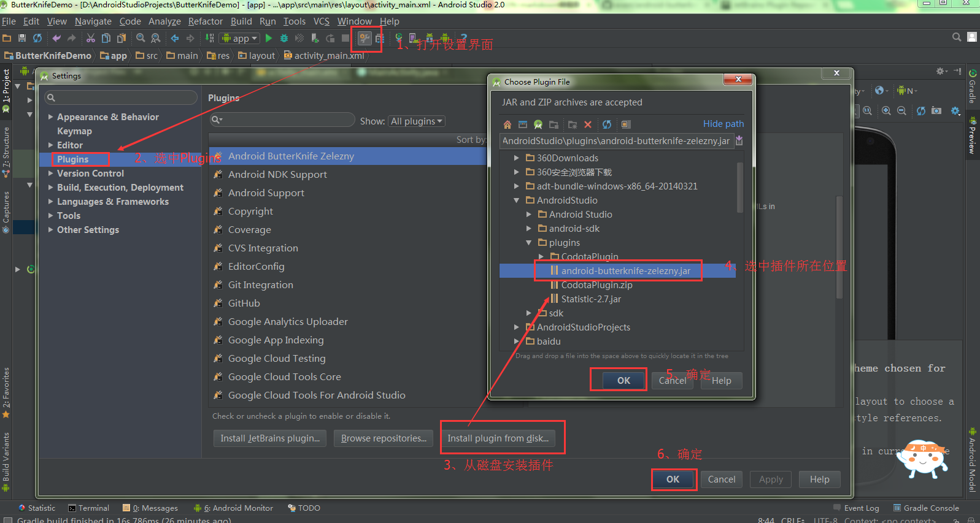Click Browse repositories button
Viewport: 980px width, 523px height.
click(x=384, y=438)
